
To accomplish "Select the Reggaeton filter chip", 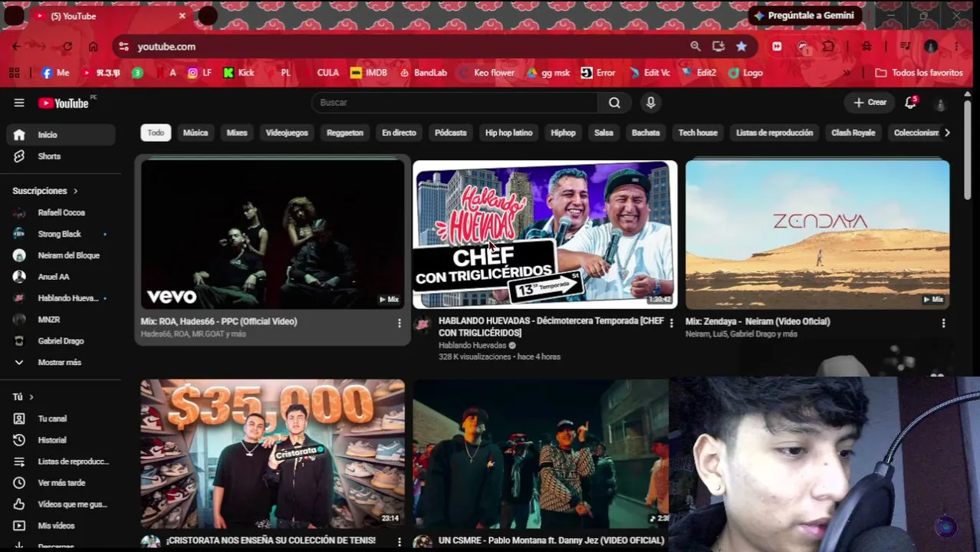I will pyautogui.click(x=345, y=133).
